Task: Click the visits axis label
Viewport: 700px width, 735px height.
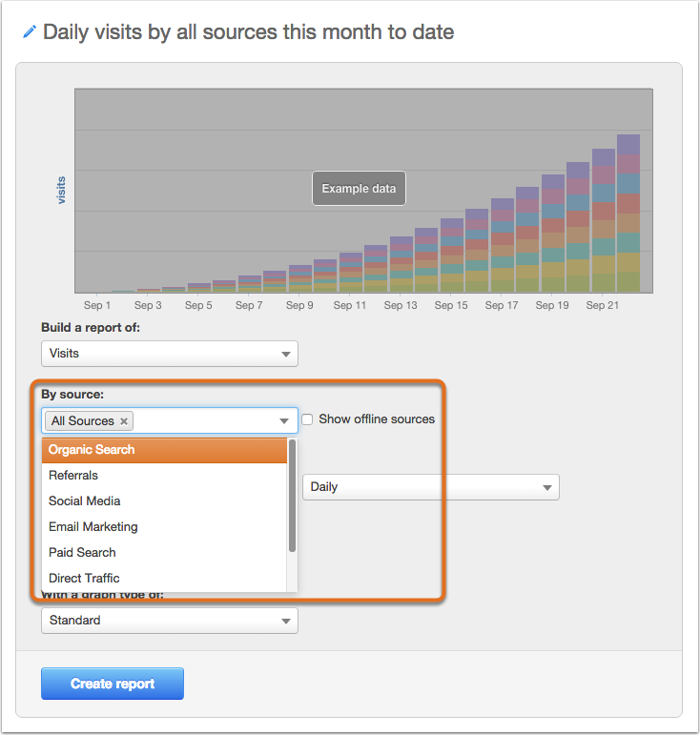Action: click(61, 191)
